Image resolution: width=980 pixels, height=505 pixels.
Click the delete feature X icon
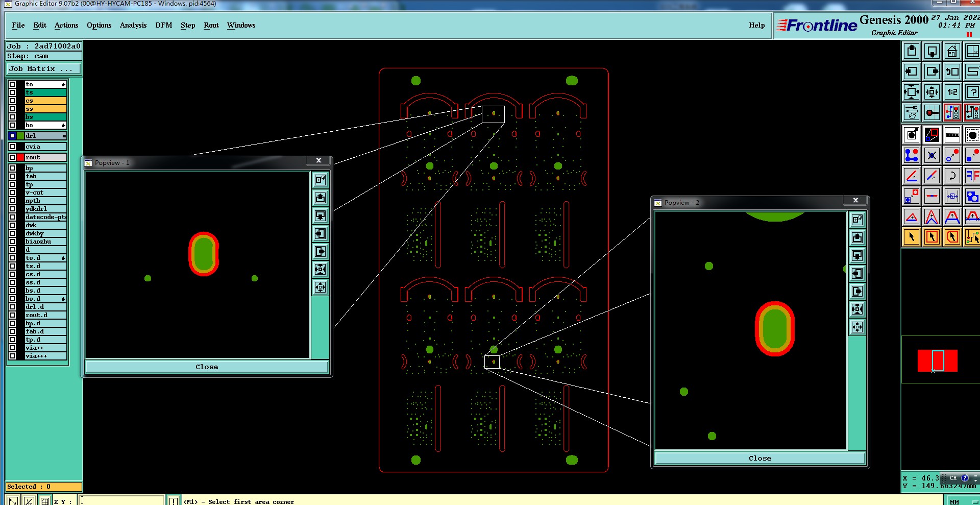932,155
